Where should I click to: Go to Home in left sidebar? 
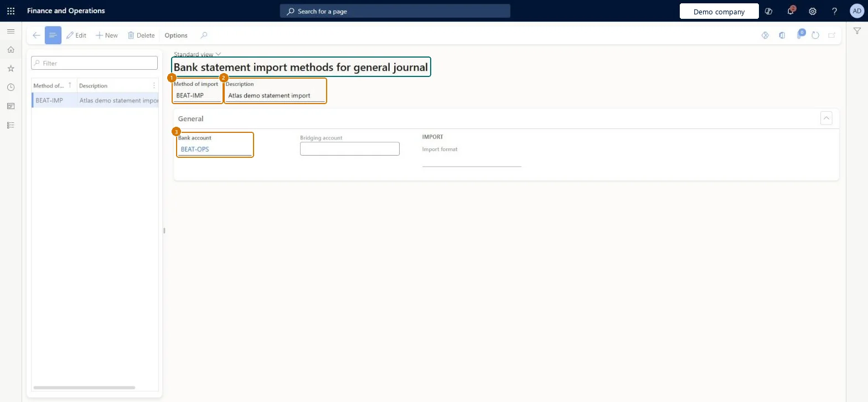11,50
